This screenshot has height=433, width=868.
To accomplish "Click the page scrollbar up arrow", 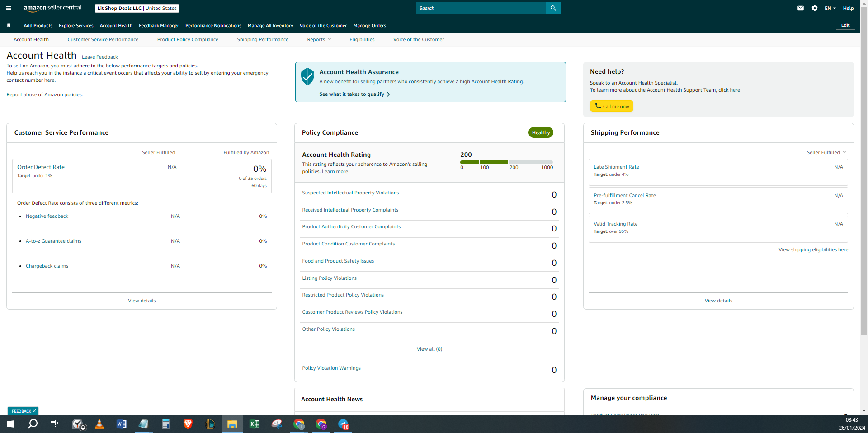I will (x=864, y=3).
